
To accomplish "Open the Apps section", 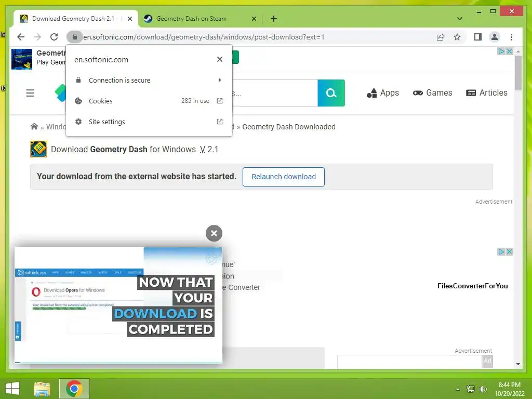I will [383, 93].
